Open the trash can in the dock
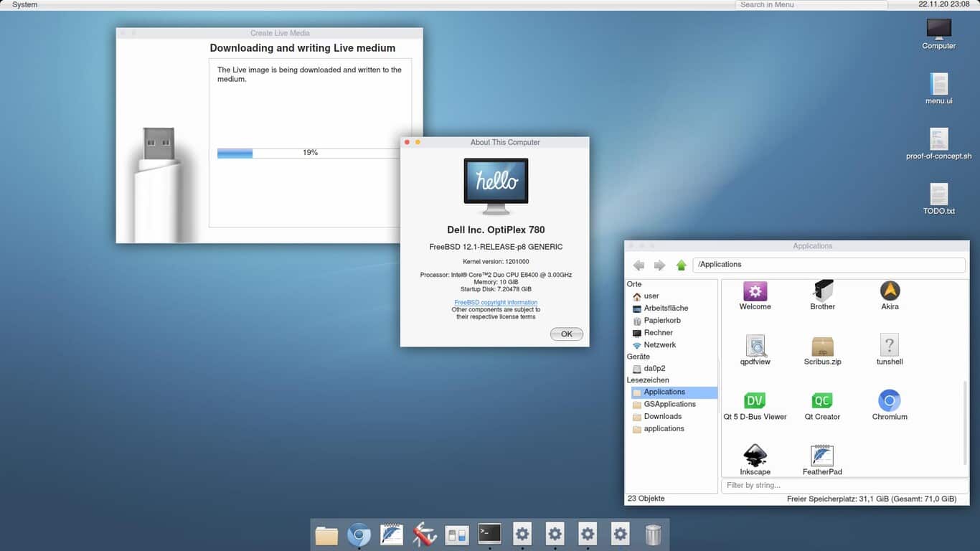Screen dimensions: 980x551 click(653, 534)
